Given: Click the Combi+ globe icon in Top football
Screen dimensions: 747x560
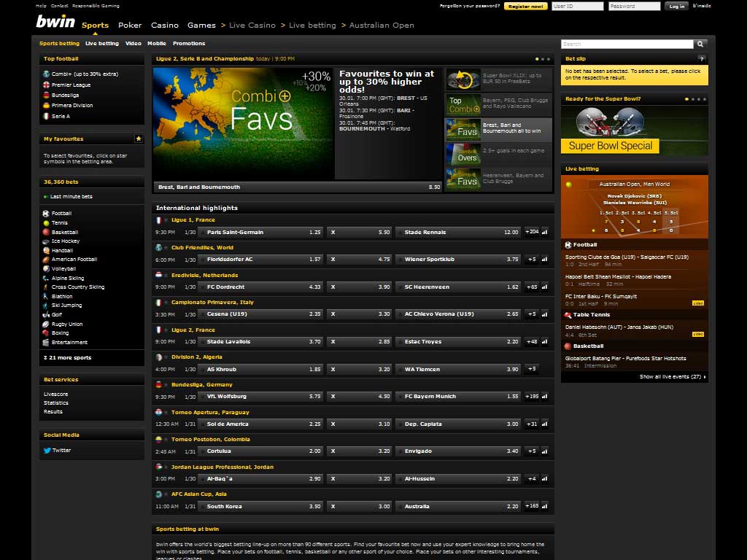Looking at the screenshot, I should (x=46, y=74).
